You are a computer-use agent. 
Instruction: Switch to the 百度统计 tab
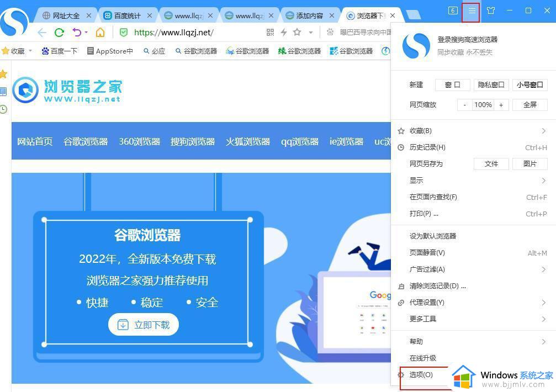pyautogui.click(x=127, y=15)
